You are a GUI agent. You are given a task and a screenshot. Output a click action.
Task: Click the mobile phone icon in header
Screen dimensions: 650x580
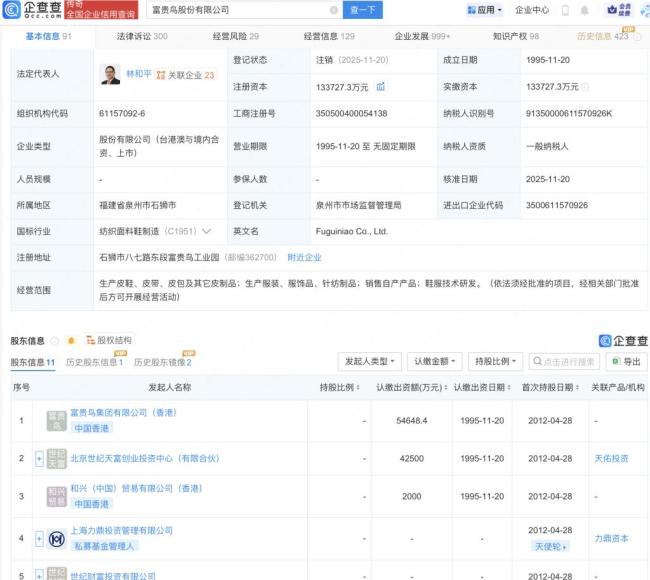click(565, 10)
